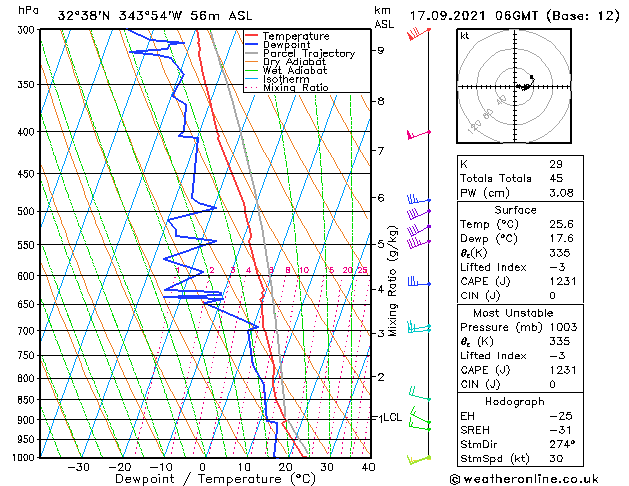Click the red Temperature legend line
The image size is (629, 486).
[x=251, y=36]
